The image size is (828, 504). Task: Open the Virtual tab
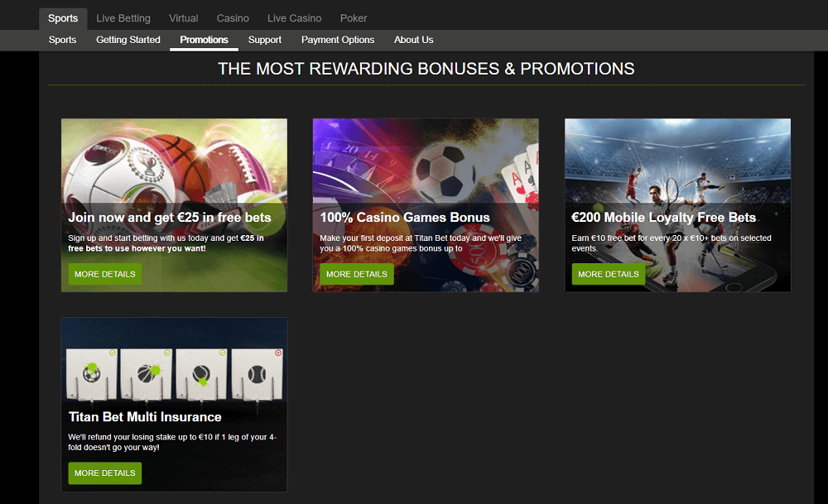(x=183, y=18)
